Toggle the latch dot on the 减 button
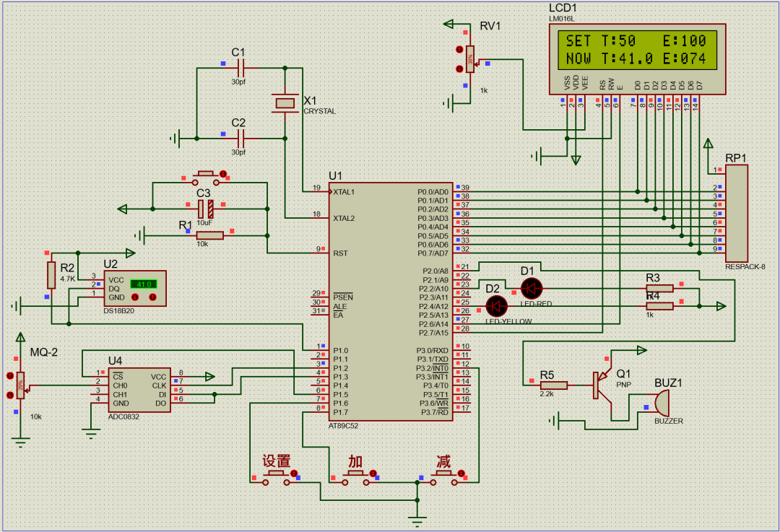Viewport: 780px width, 532px height. (461, 474)
